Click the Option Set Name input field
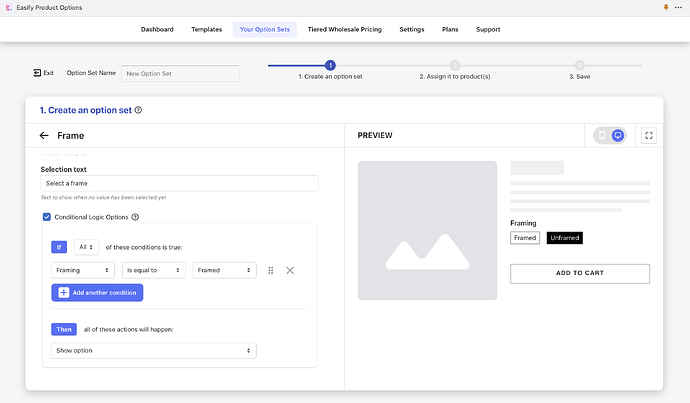This screenshot has width=690, height=403. [x=180, y=73]
